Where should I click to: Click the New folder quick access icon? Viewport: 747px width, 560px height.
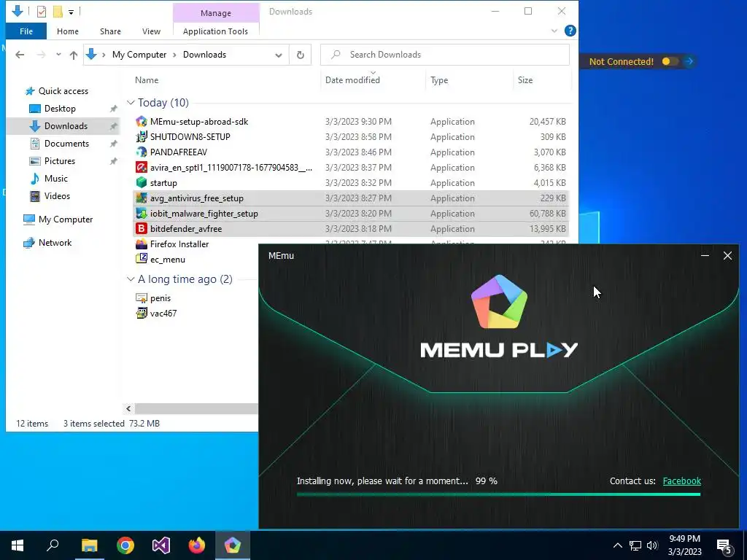point(58,11)
